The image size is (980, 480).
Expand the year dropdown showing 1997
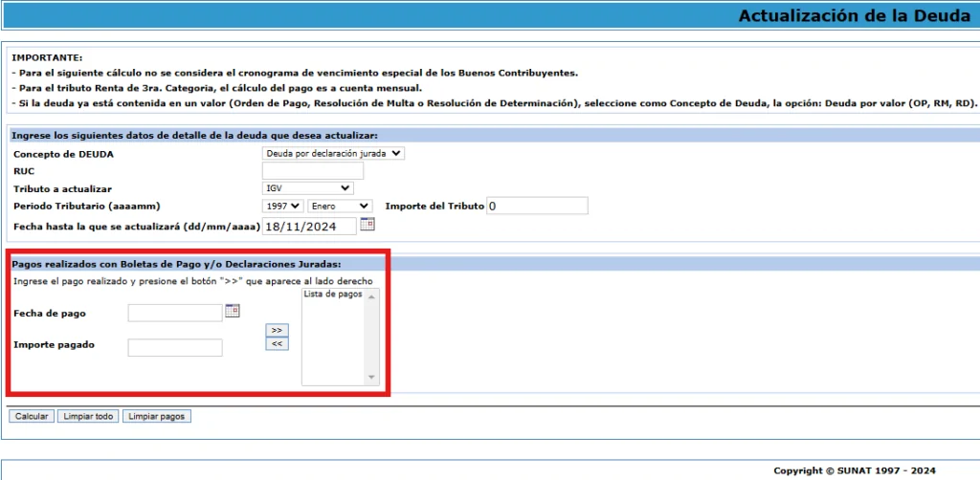coord(282,206)
